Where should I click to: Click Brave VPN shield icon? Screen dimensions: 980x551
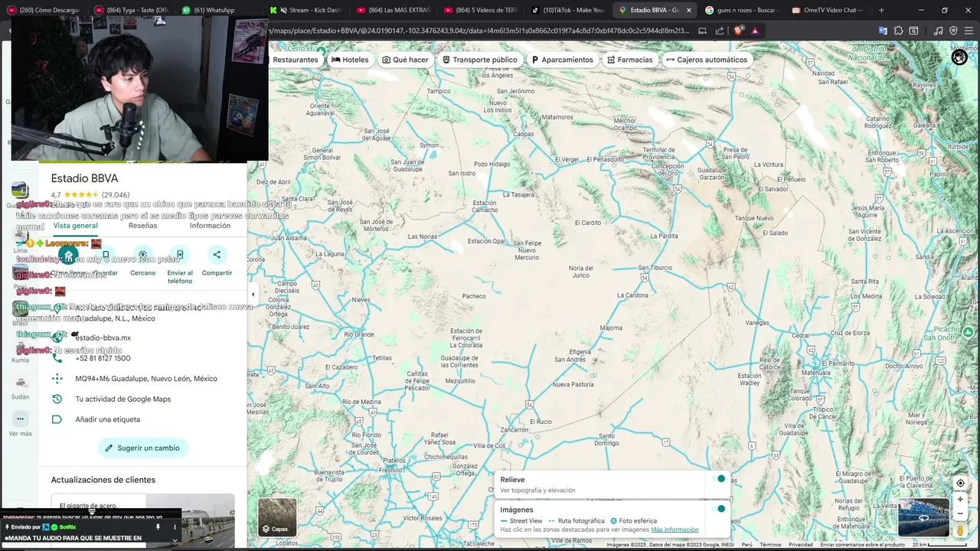(x=953, y=31)
